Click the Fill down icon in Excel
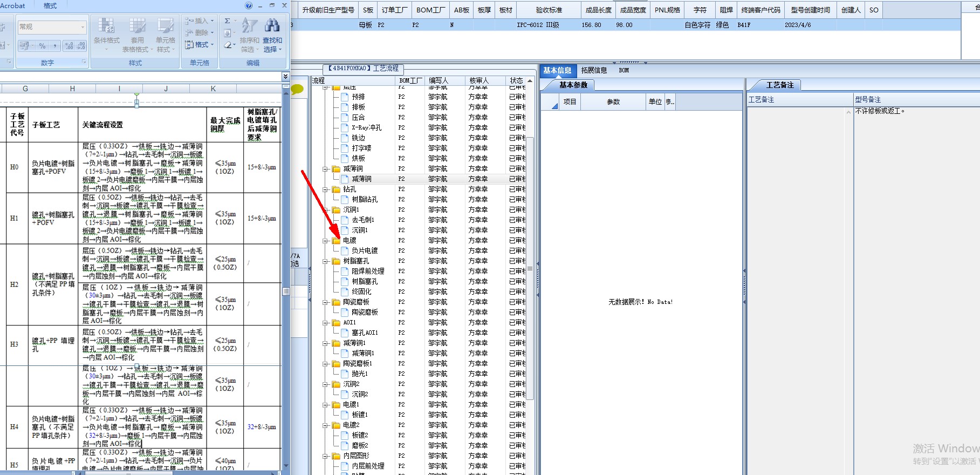The height and width of the screenshot is (475, 980). (228, 33)
